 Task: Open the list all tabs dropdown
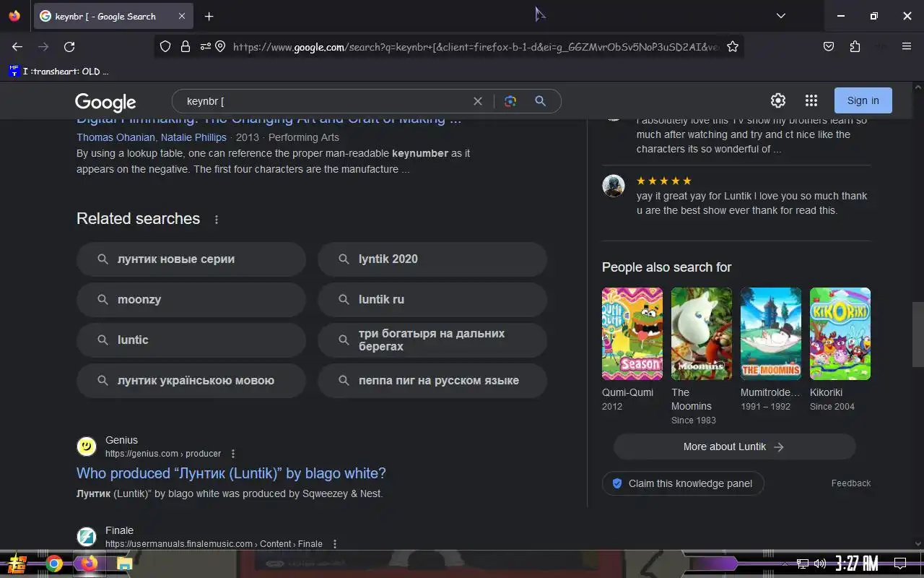[780, 16]
